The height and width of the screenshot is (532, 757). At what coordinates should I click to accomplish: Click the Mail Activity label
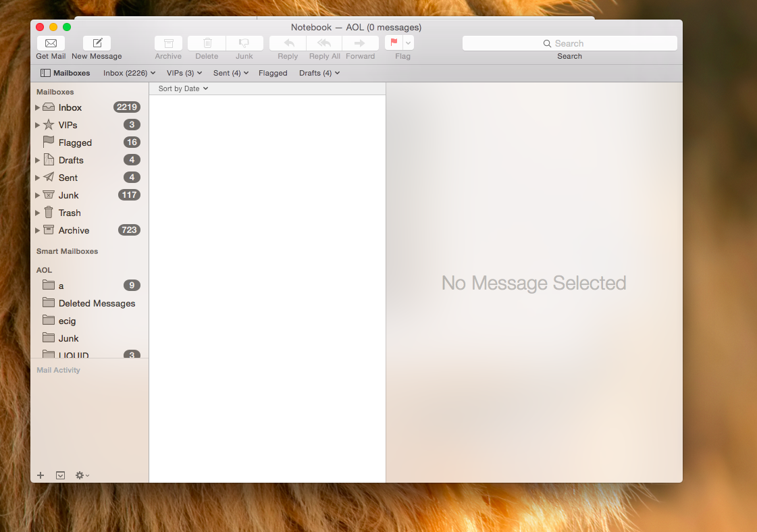tap(59, 370)
